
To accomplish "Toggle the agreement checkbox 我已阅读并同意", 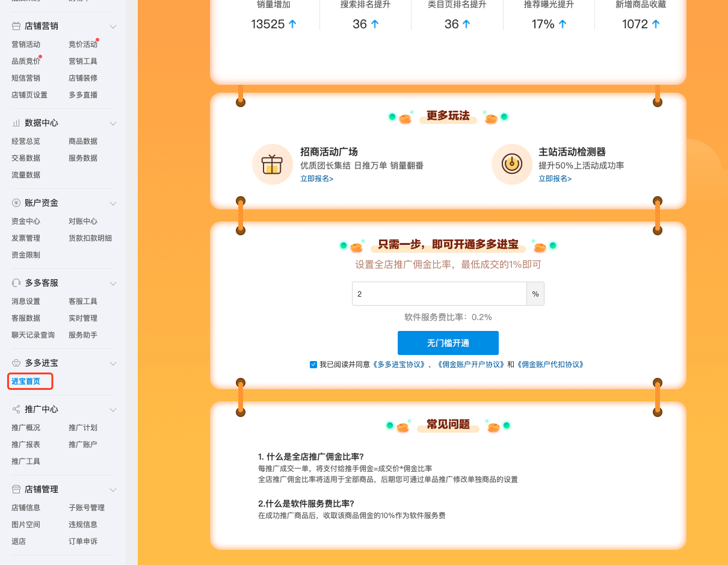I will (x=313, y=365).
